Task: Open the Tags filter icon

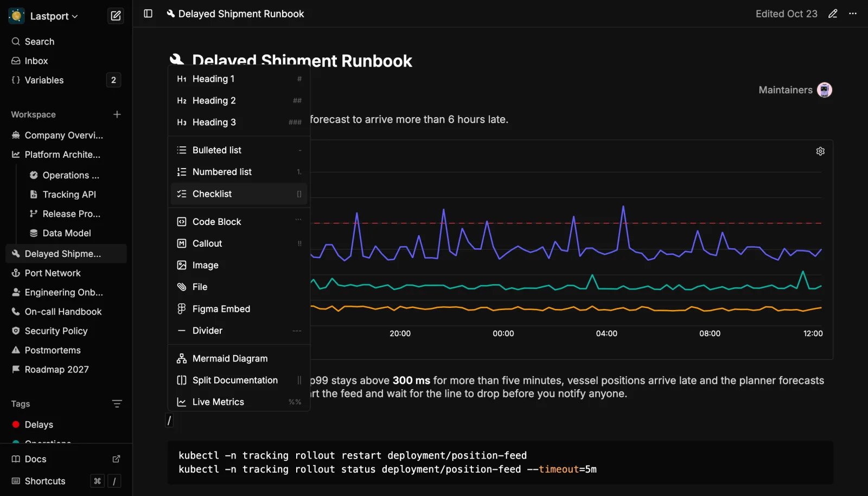Action: point(117,404)
